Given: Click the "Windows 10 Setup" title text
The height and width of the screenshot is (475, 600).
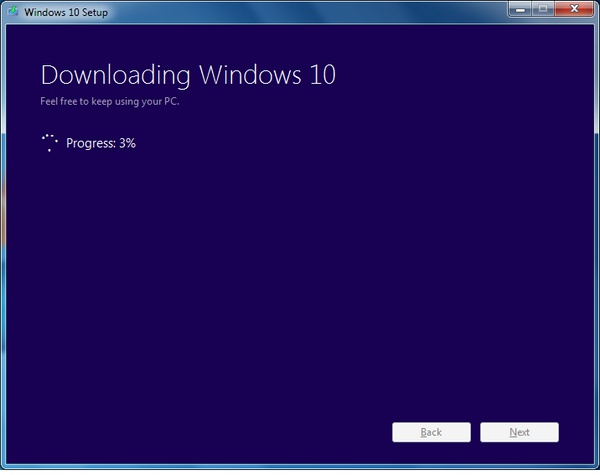Looking at the screenshot, I should (66, 12).
